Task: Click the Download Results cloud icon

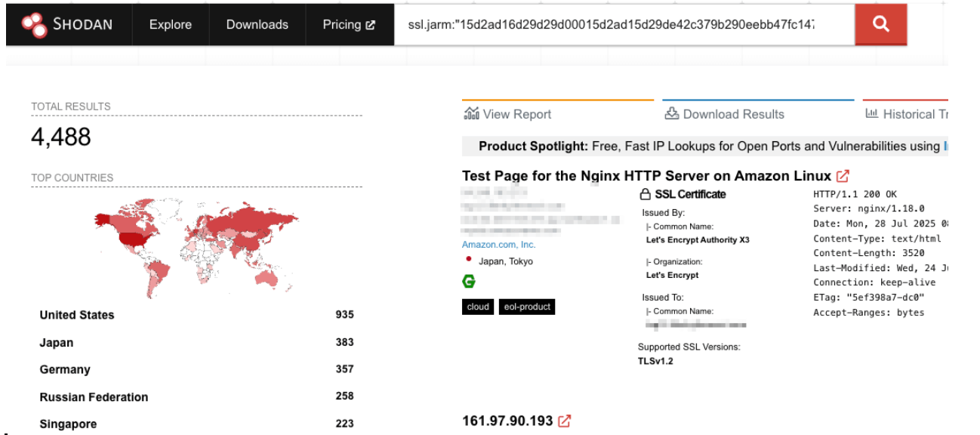Action: coord(672,114)
